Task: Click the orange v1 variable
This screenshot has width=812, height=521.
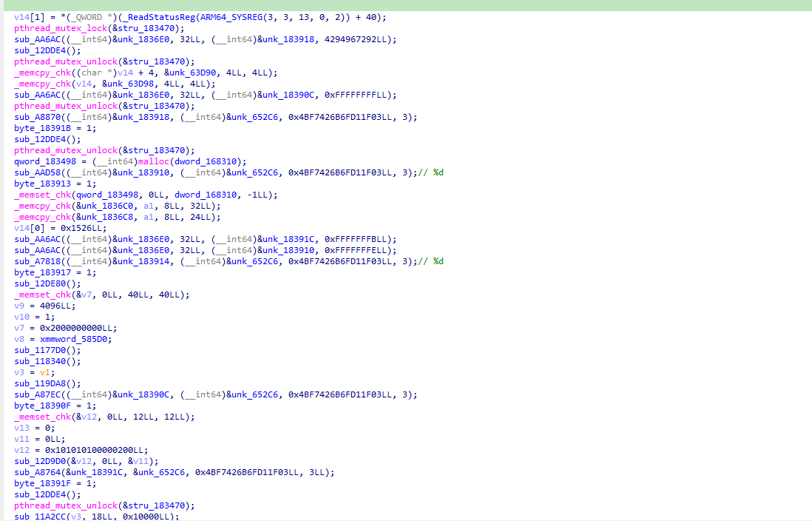Action: 45,372
